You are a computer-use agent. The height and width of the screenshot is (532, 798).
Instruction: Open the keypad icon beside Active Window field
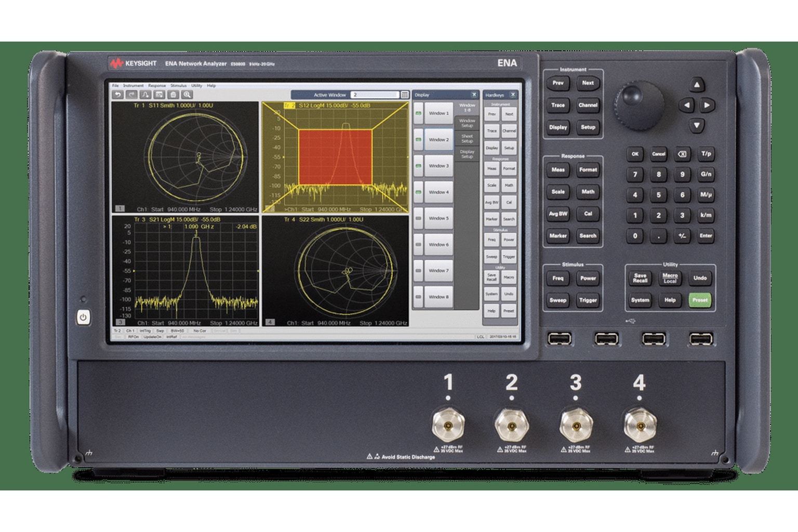[x=405, y=95]
